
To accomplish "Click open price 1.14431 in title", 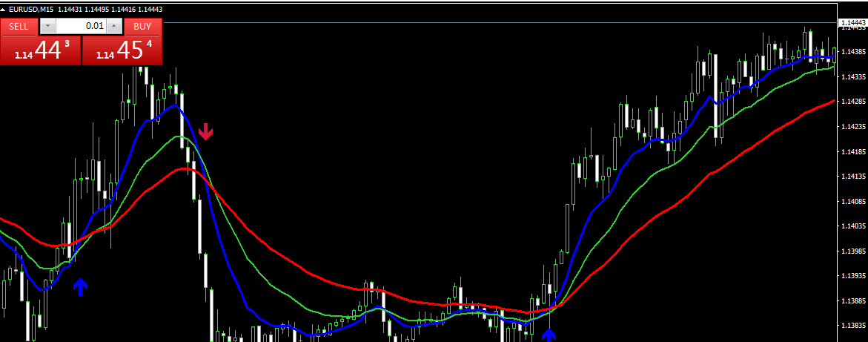I will pyautogui.click(x=69, y=10).
